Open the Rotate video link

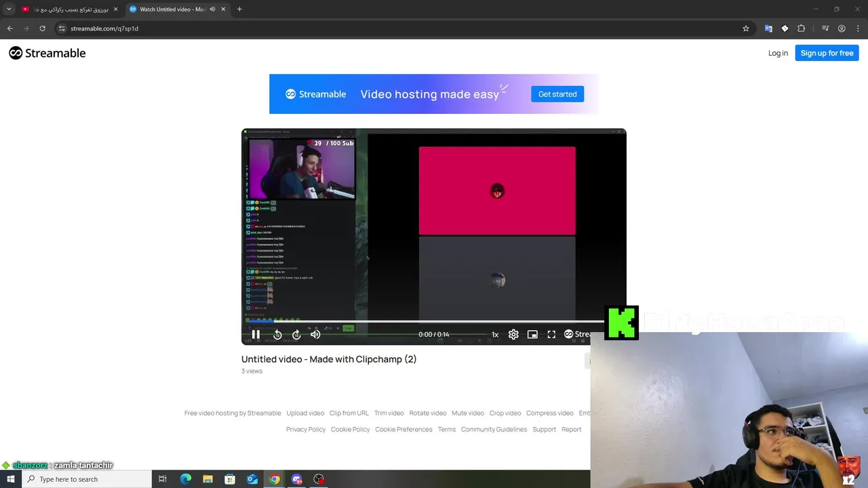(x=428, y=413)
